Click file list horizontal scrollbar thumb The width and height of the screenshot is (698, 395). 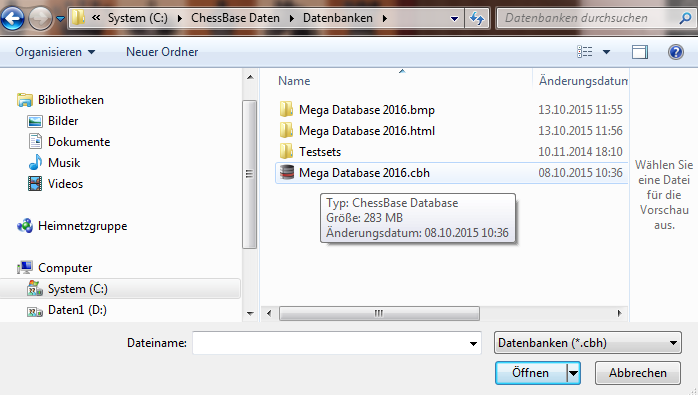[x=379, y=314]
